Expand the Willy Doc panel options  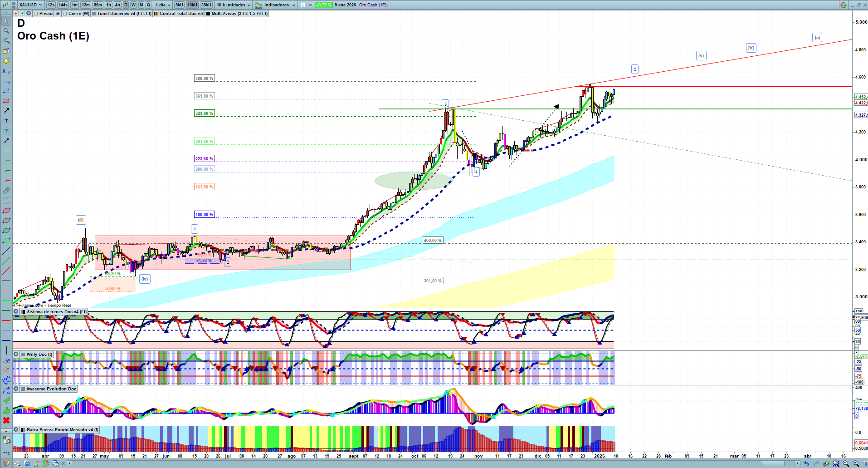(x=16, y=355)
